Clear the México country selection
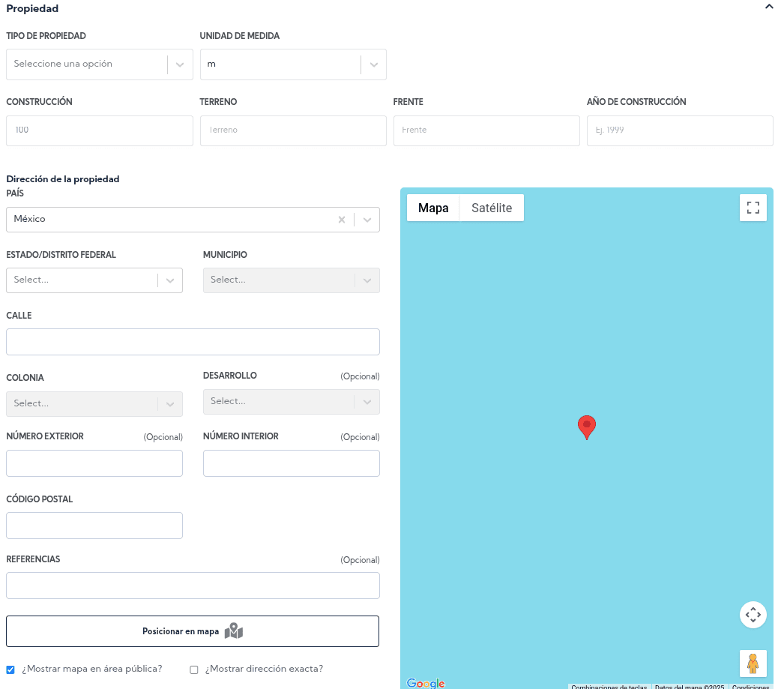784x689 pixels. [x=342, y=220]
